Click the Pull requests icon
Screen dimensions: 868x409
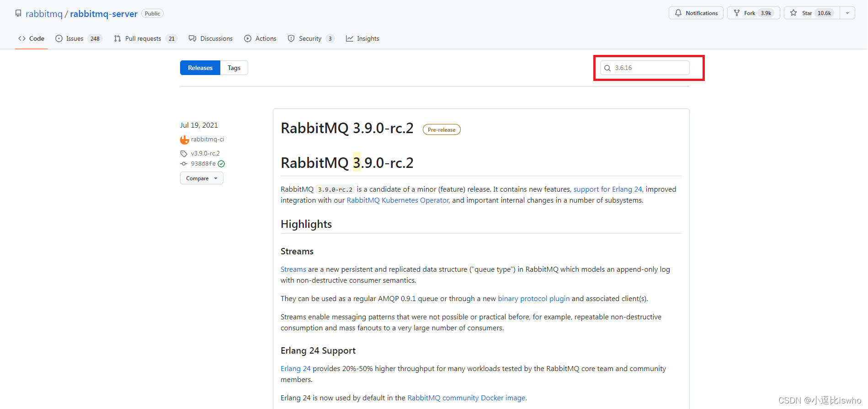[117, 38]
